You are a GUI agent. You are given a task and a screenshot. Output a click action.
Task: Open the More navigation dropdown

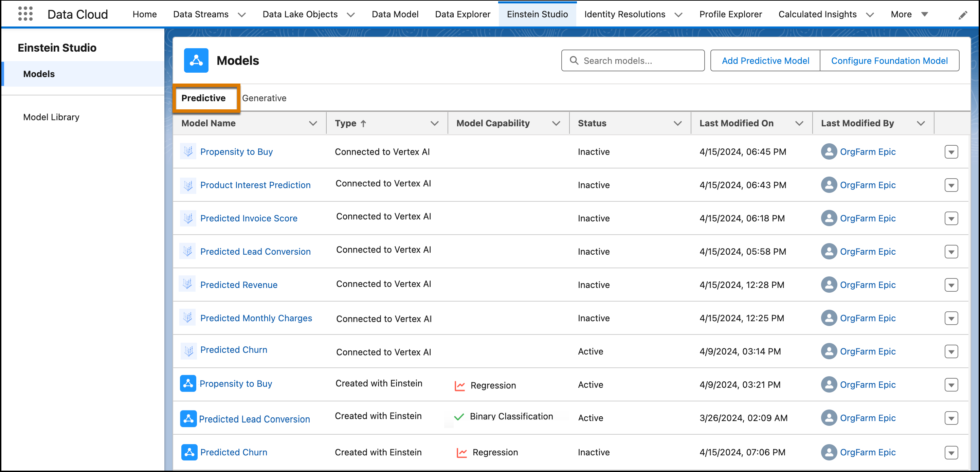[x=924, y=15]
